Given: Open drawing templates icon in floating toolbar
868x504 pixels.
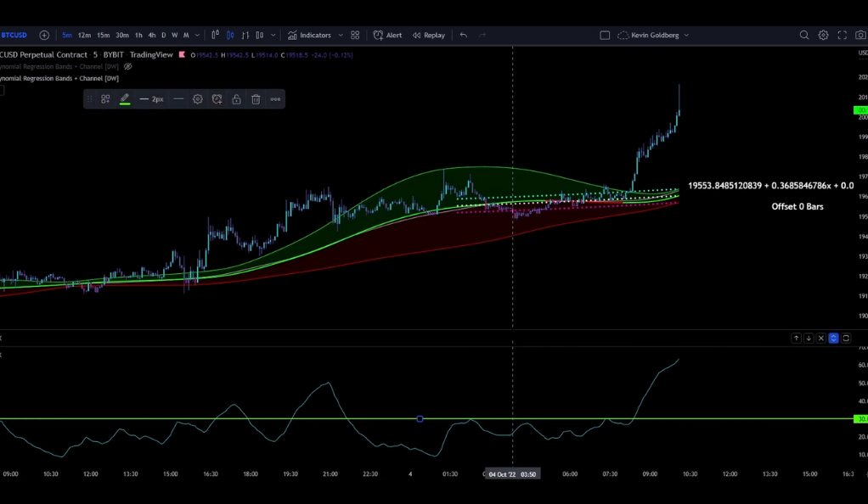Looking at the screenshot, I should (x=105, y=99).
